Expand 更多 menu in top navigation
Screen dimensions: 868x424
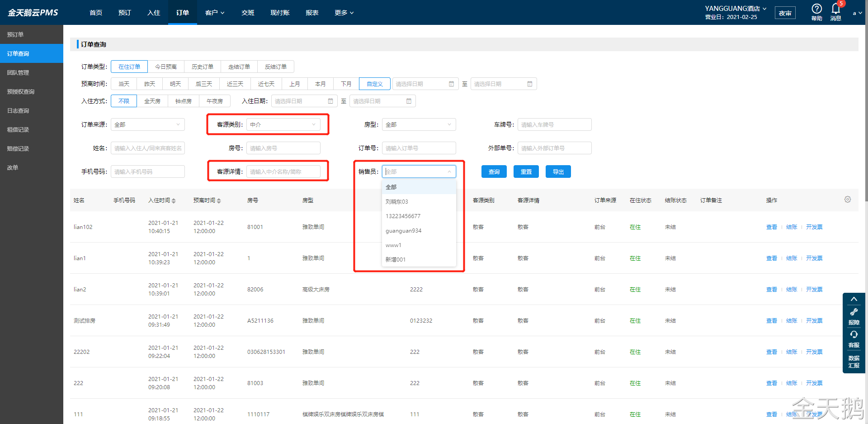tap(344, 13)
